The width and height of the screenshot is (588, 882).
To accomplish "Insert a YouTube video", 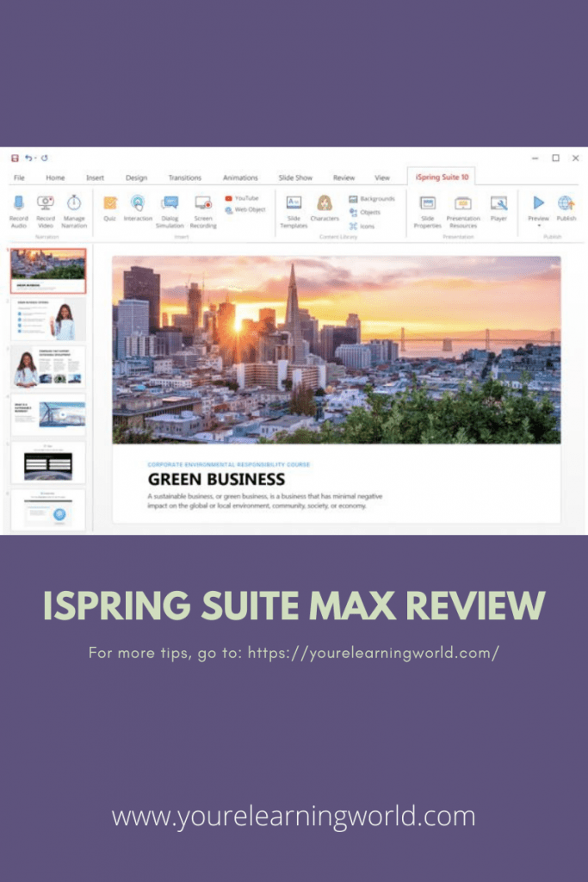I will pos(242,198).
